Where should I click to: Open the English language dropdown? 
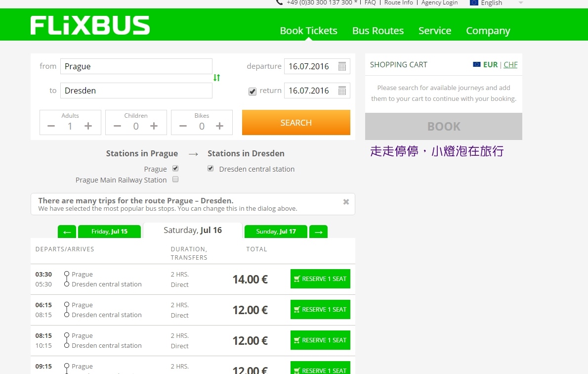coord(496,3)
